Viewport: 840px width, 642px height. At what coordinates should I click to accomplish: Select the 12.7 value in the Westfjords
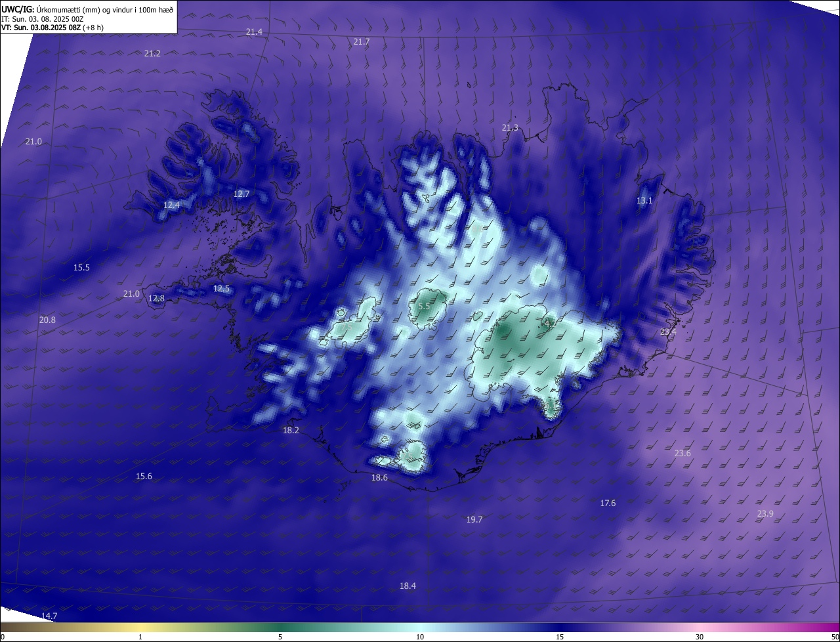click(x=241, y=194)
